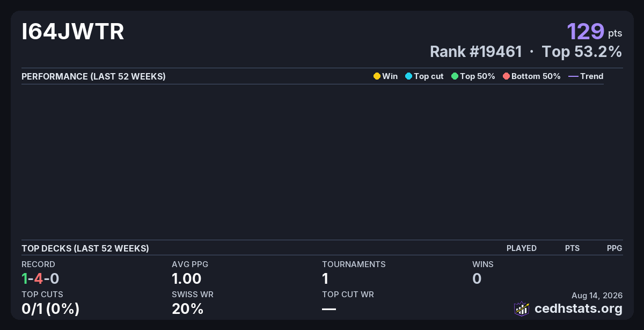This screenshot has width=644, height=330.
Task: Toggle the yellow Win legend dot
Action: (x=377, y=76)
